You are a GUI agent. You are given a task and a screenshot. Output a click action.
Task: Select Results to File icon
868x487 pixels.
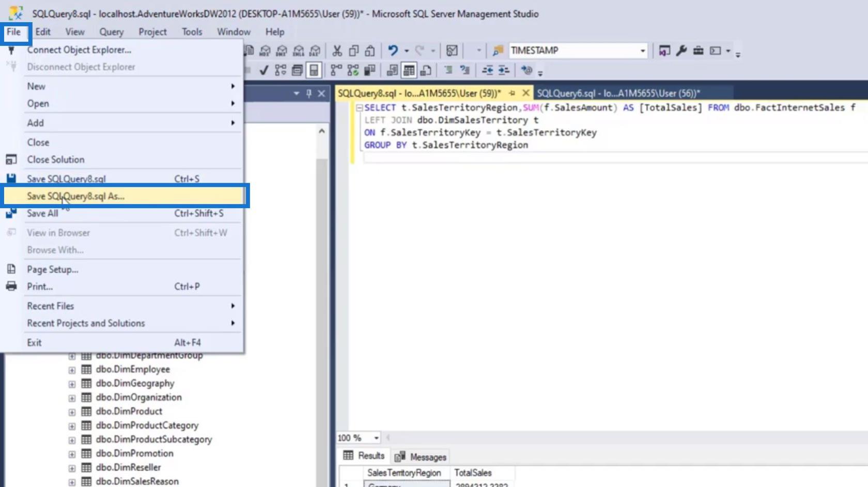(426, 70)
